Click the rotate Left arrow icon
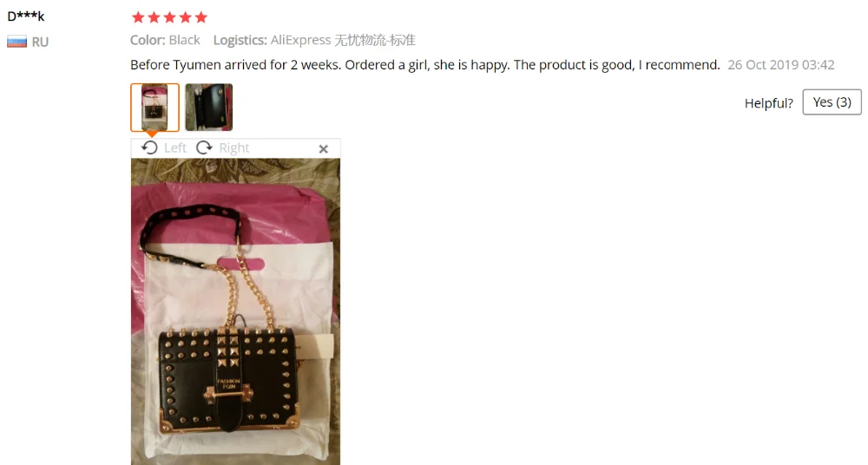This screenshot has width=868, height=465. pyautogui.click(x=149, y=147)
